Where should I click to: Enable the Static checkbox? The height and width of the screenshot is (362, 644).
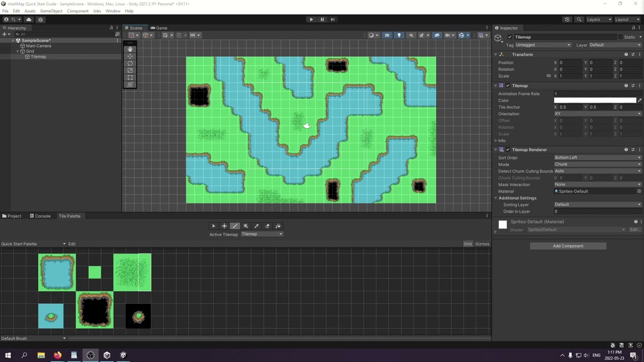coord(620,37)
